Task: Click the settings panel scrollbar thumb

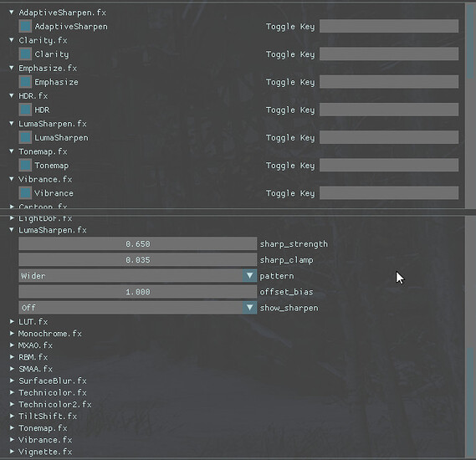Action: (471, 401)
